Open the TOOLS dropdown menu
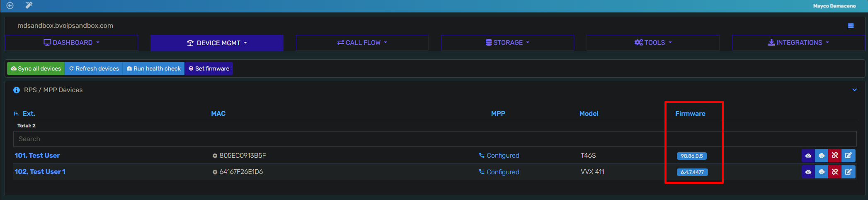Screen dimensions: 868x200 coord(653,43)
